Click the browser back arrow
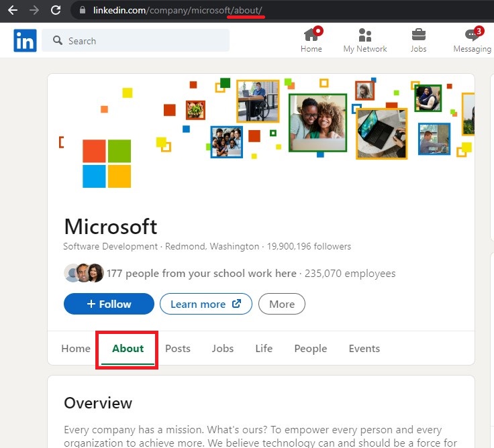This screenshot has width=494, height=448. 12,10
